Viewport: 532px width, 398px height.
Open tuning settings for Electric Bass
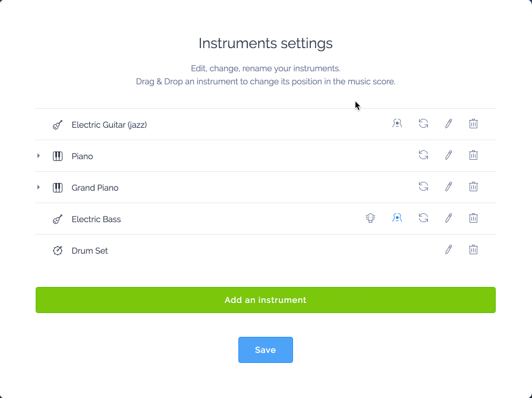370,218
